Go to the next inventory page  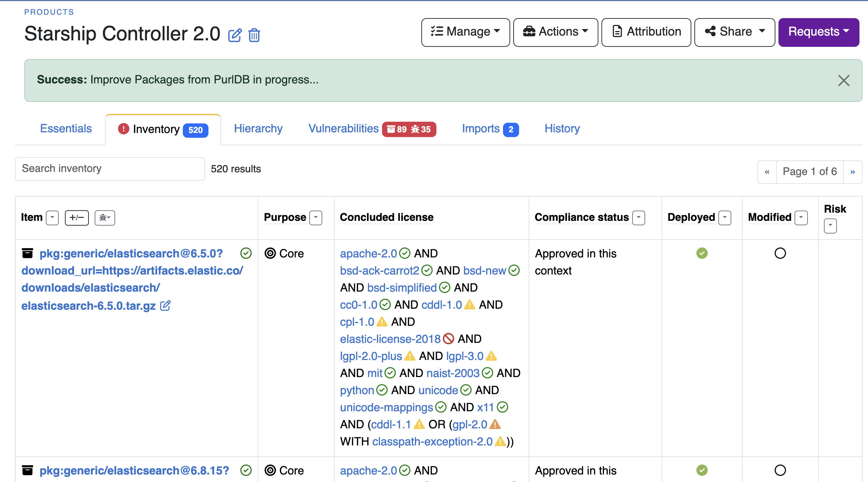[853, 172]
